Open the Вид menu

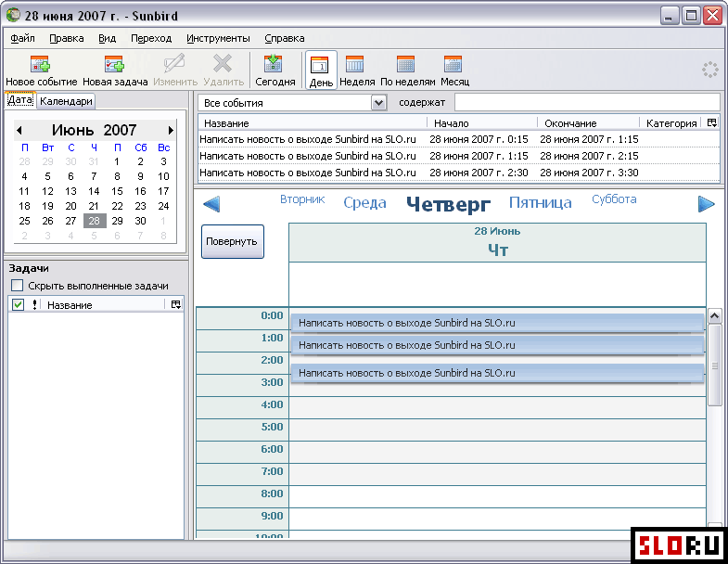coord(107,38)
